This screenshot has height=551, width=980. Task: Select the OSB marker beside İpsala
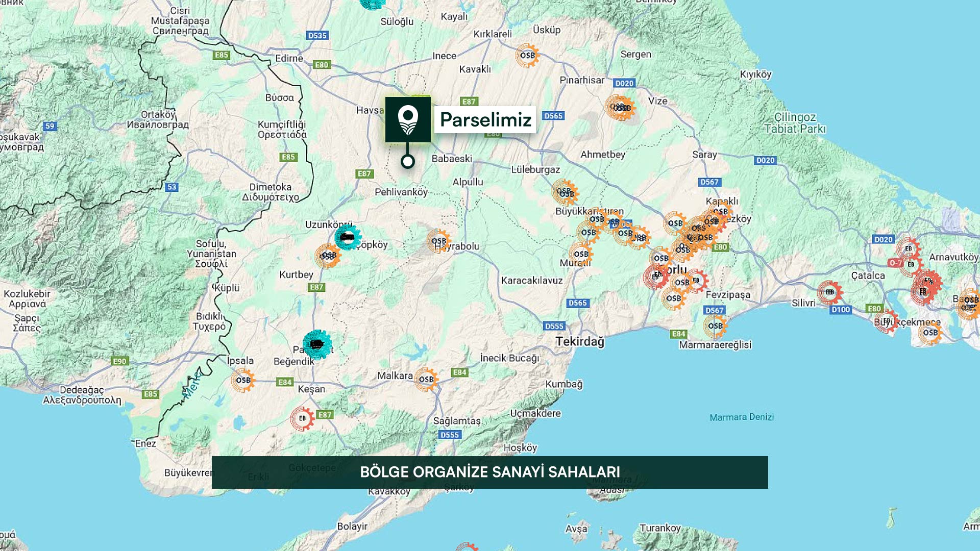(243, 380)
